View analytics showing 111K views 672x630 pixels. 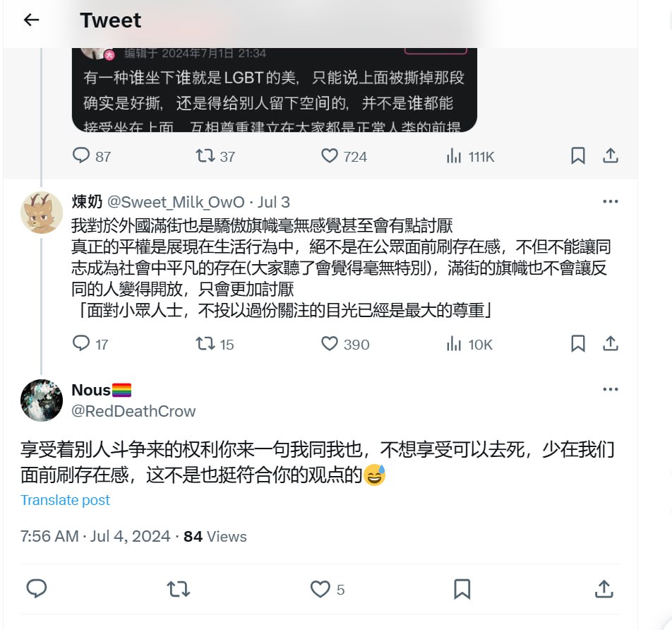point(470,156)
